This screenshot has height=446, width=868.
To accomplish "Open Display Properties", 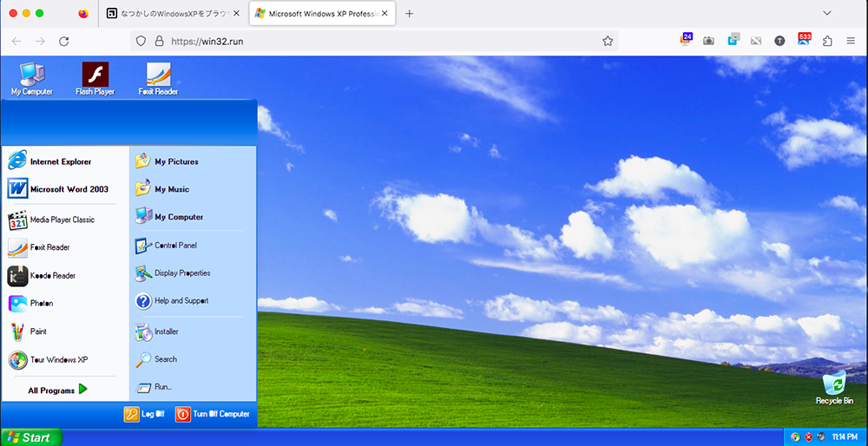I will click(192, 272).
